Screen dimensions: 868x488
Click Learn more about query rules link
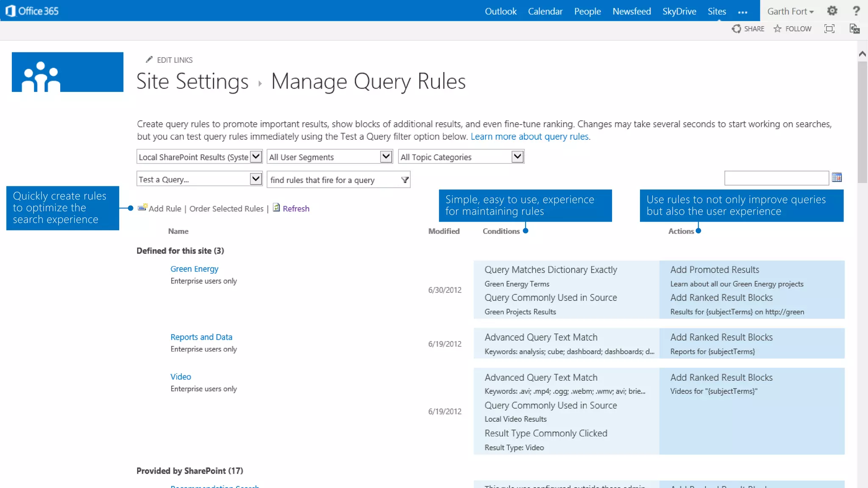tap(529, 136)
